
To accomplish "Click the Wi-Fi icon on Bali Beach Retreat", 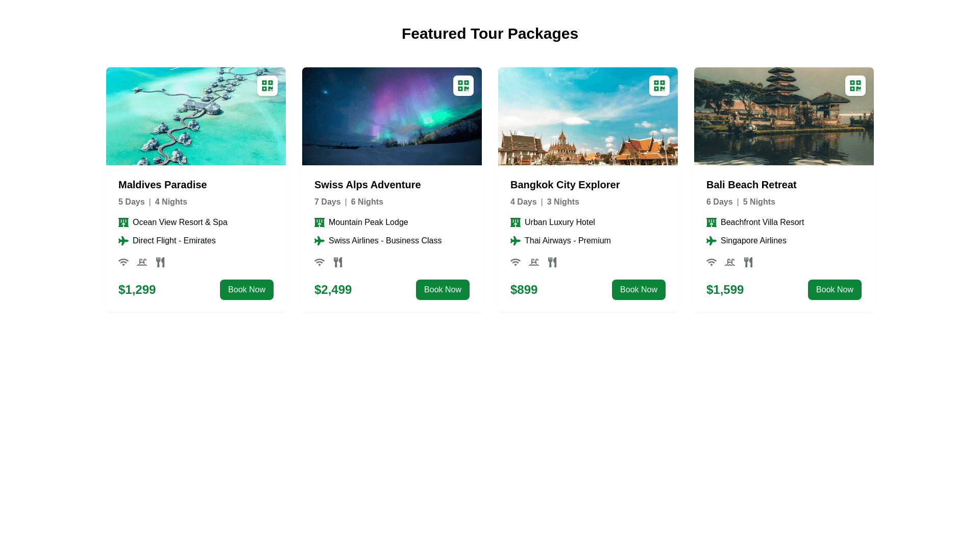I will pos(712,262).
